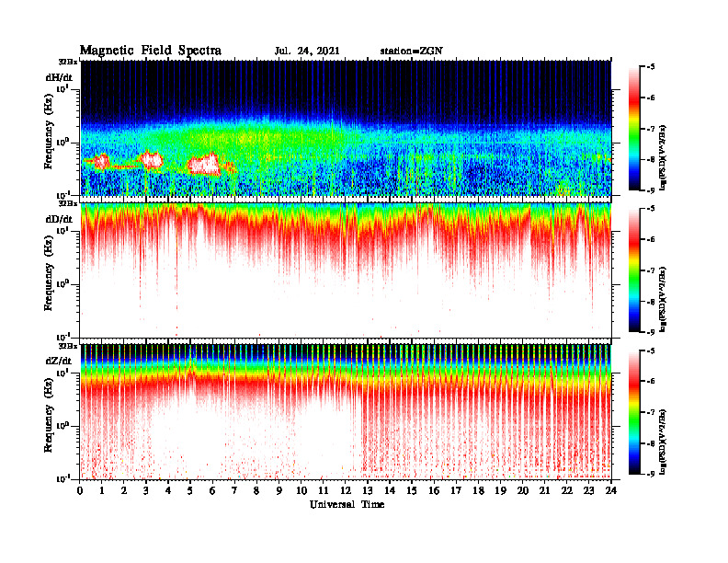Click the Frequency (Hz) axis title of dH/dt panel
This screenshot has height=563, width=728.
(x=49, y=132)
